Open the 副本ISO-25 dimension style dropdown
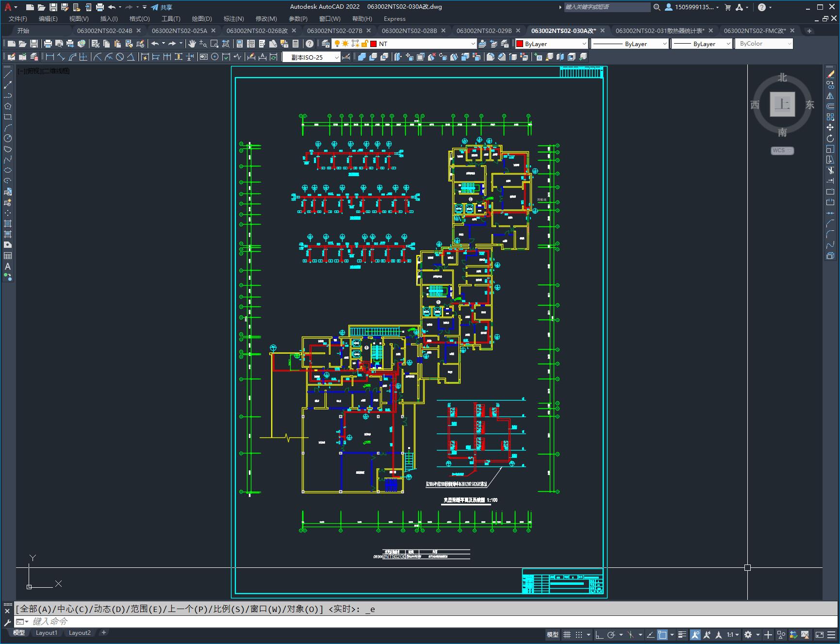The height and width of the screenshot is (644, 840). (311, 57)
